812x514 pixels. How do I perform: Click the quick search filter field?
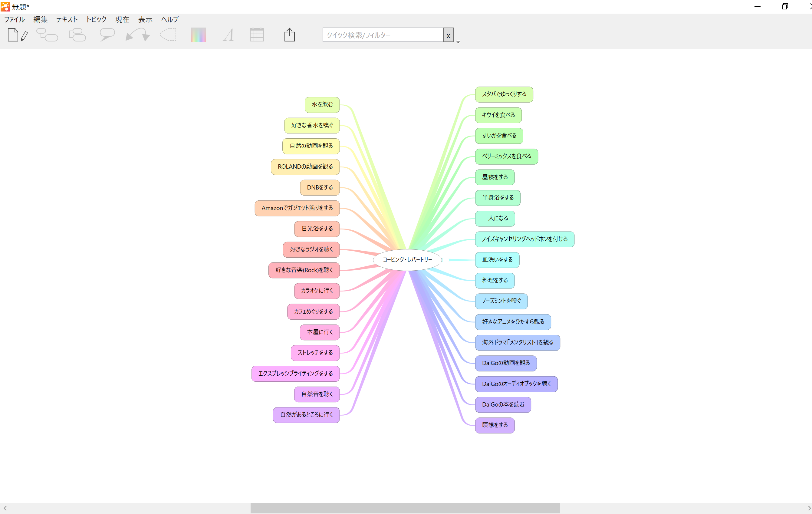(383, 35)
